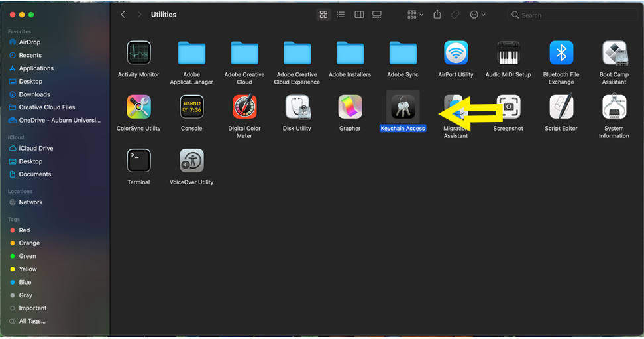This screenshot has height=339, width=644.
Task: Open the Adobe Sync folder
Action: pyautogui.click(x=403, y=53)
